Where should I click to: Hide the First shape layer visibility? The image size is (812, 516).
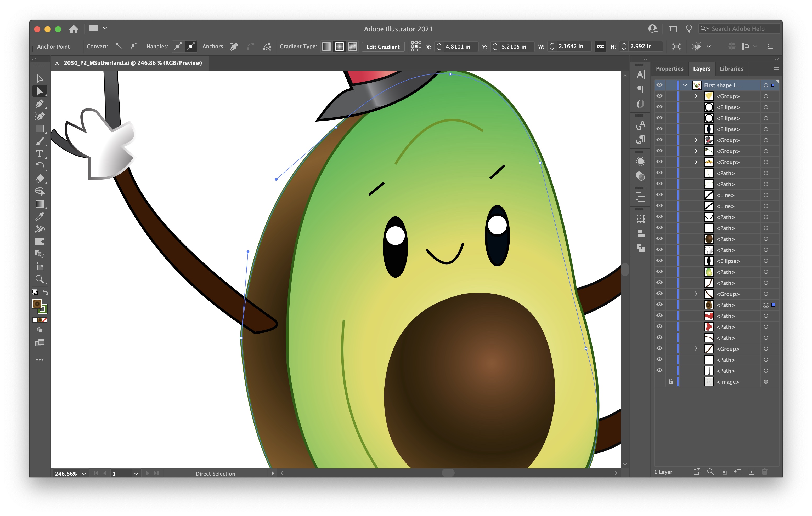point(659,85)
